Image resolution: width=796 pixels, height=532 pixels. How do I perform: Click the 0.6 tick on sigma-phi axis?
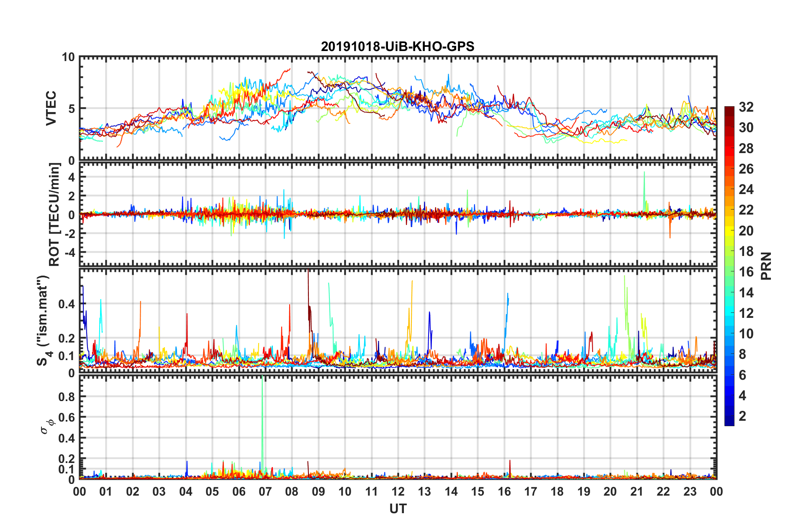(67, 417)
